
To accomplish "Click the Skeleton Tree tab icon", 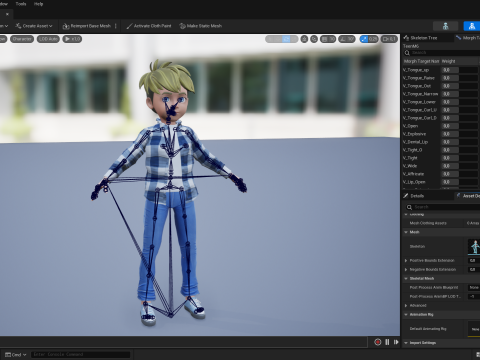I will pos(406,38).
